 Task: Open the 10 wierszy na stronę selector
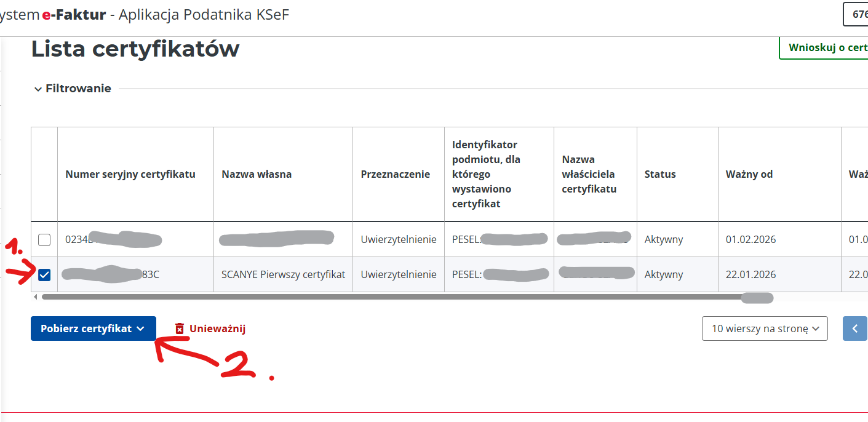click(x=765, y=328)
